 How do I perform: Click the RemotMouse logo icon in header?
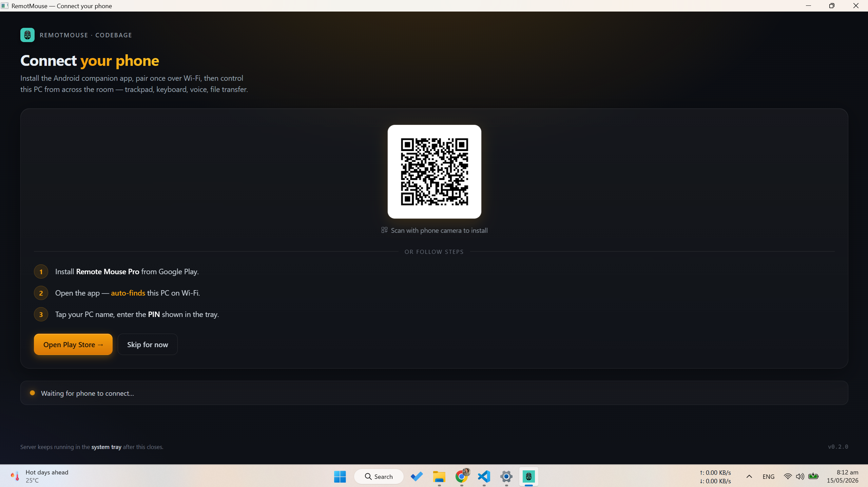27,35
